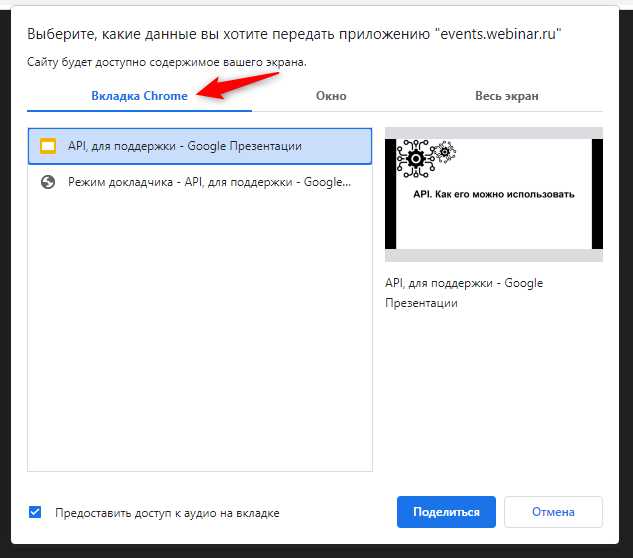Click the Поделиться button
The height and width of the screenshot is (558, 633).
[446, 512]
